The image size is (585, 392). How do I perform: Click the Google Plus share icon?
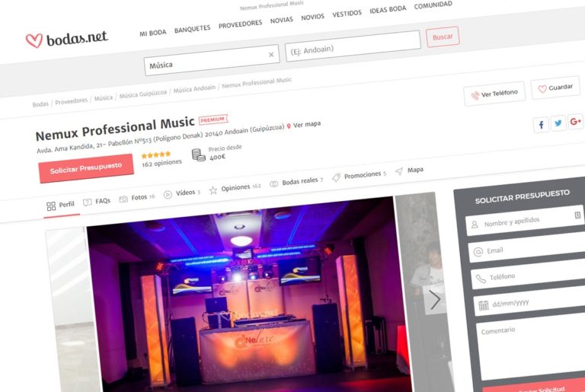tap(575, 121)
